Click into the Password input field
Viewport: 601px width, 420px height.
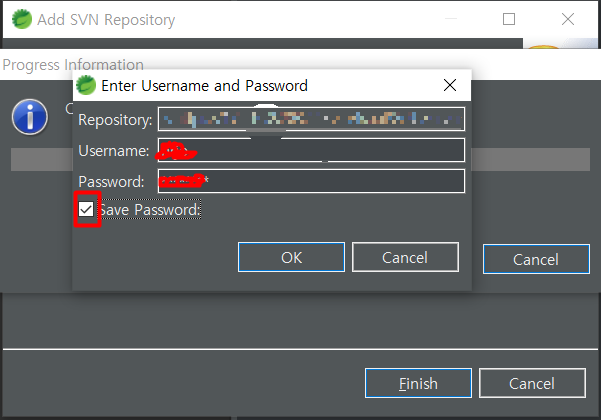(x=311, y=181)
